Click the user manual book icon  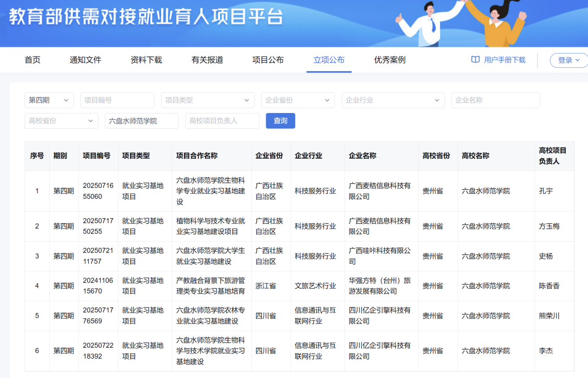(x=475, y=60)
